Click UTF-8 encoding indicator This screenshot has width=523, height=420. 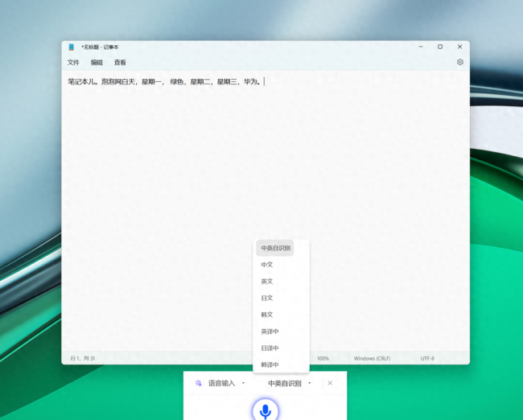[x=427, y=358]
